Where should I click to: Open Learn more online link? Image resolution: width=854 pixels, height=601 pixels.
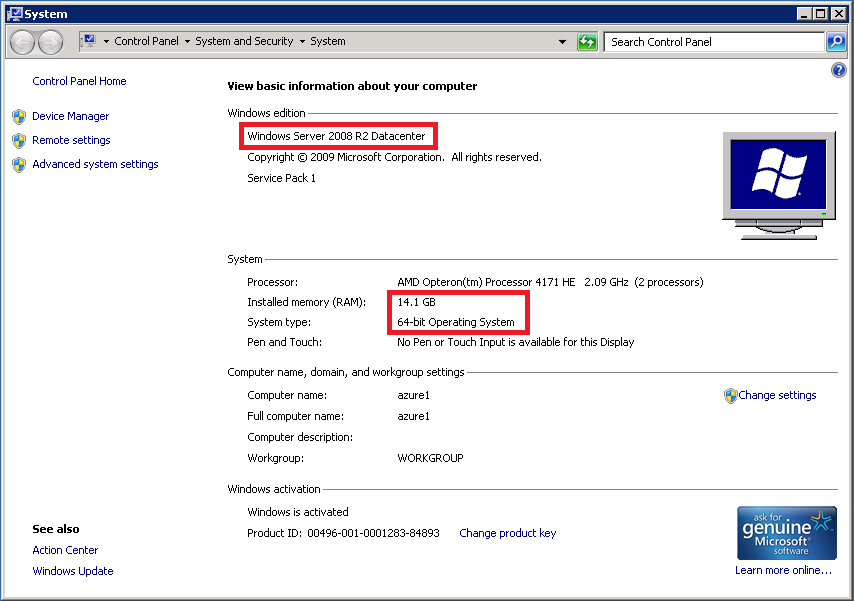tap(783, 570)
